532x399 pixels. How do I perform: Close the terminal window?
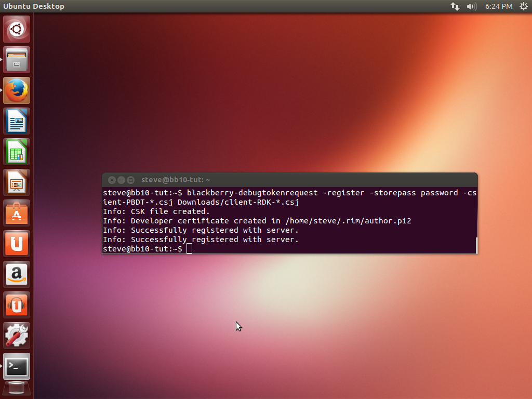[x=112, y=180]
